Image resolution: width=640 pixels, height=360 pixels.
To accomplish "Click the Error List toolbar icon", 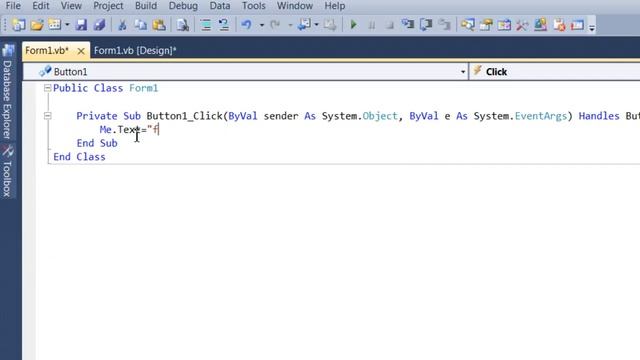I will 559,25.
